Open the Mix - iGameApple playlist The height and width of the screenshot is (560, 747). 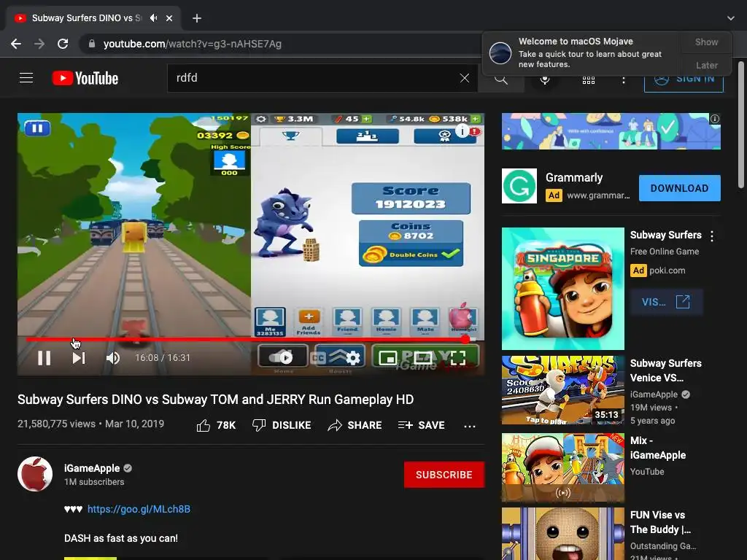pos(562,467)
